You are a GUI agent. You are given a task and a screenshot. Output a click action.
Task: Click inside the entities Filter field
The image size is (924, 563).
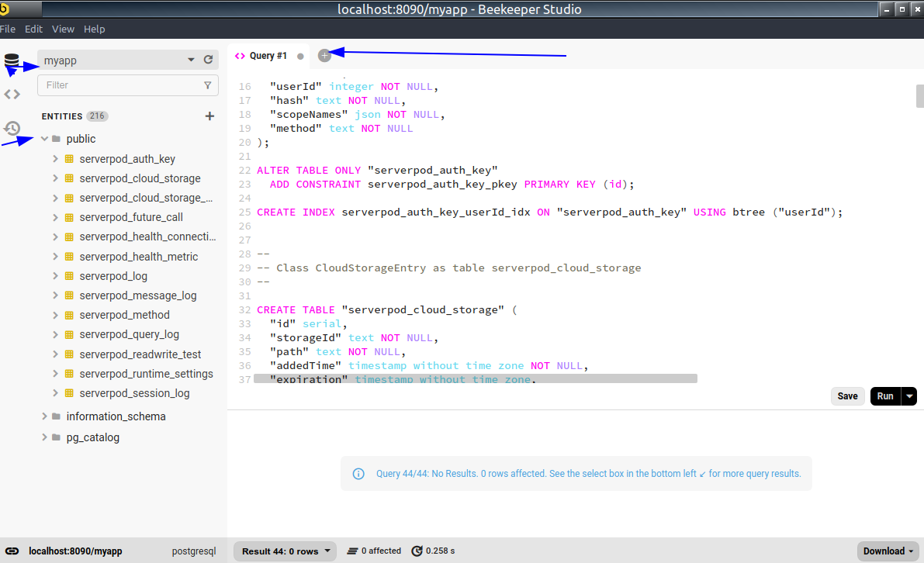pos(116,85)
